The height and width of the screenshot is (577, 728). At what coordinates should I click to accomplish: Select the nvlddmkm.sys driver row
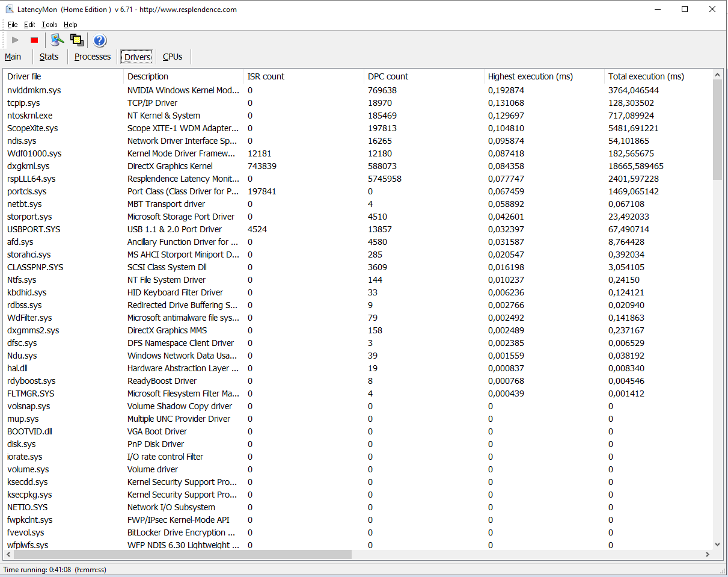(34, 90)
